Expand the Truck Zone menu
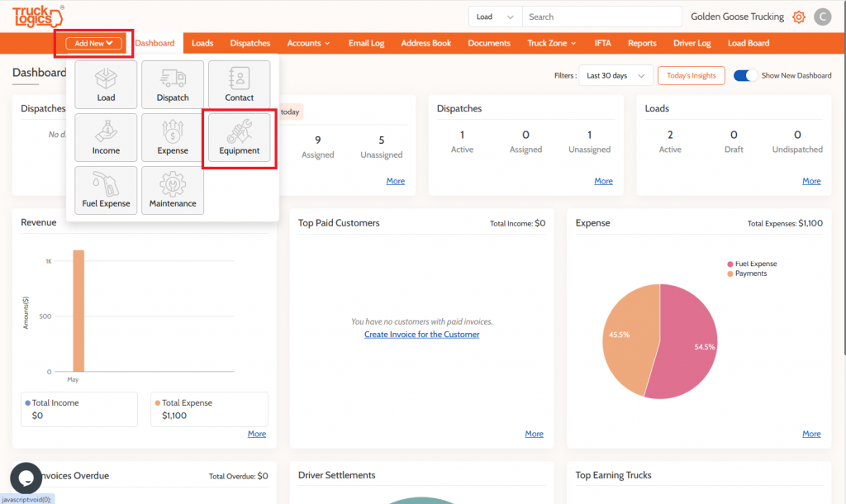The width and height of the screenshot is (846, 504). [x=551, y=43]
